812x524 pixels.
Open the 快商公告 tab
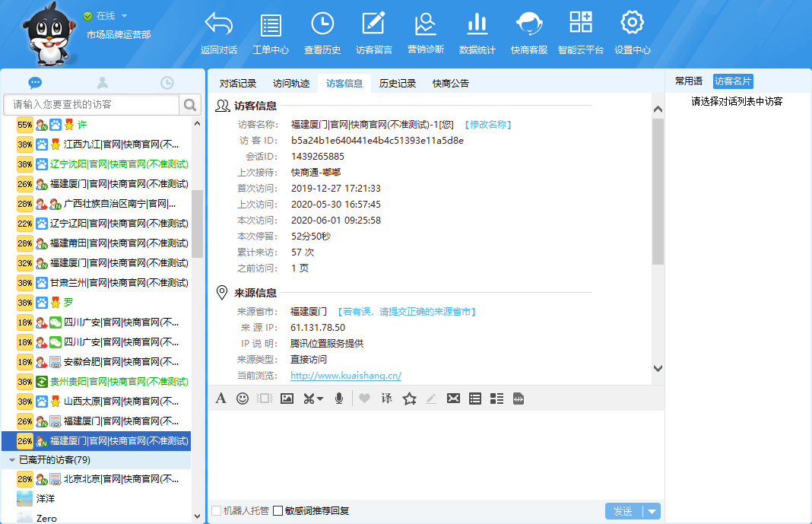coord(451,84)
